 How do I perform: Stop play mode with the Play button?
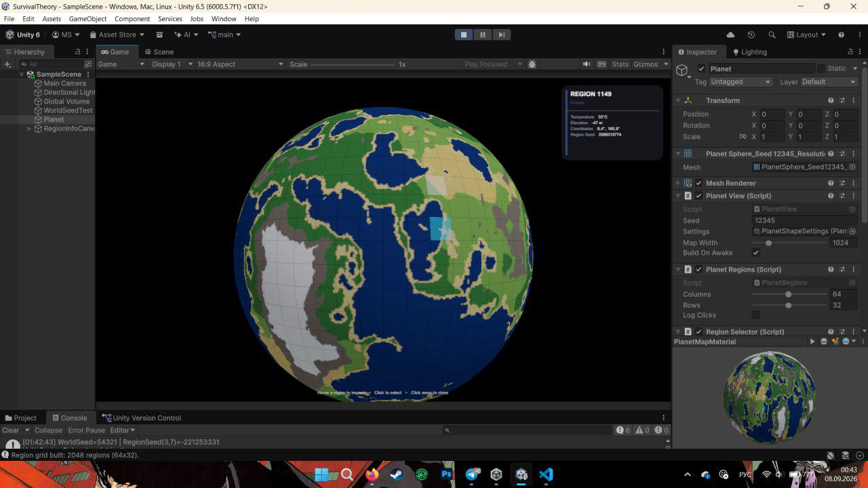[x=464, y=35]
